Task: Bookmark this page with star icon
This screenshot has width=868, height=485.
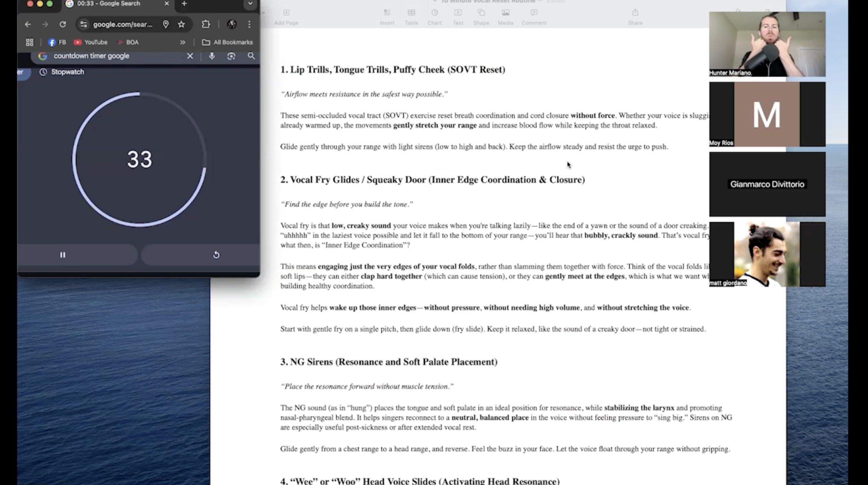Action: (x=181, y=24)
